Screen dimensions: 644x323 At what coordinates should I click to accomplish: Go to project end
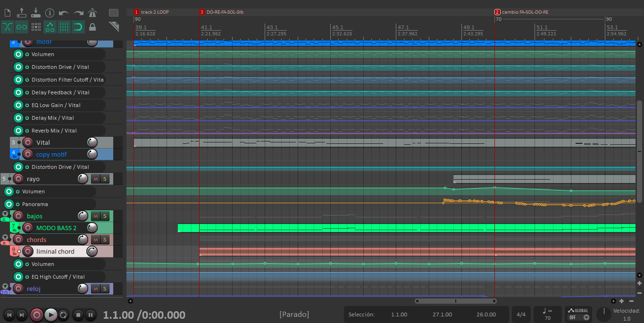pyautogui.click(x=21, y=315)
